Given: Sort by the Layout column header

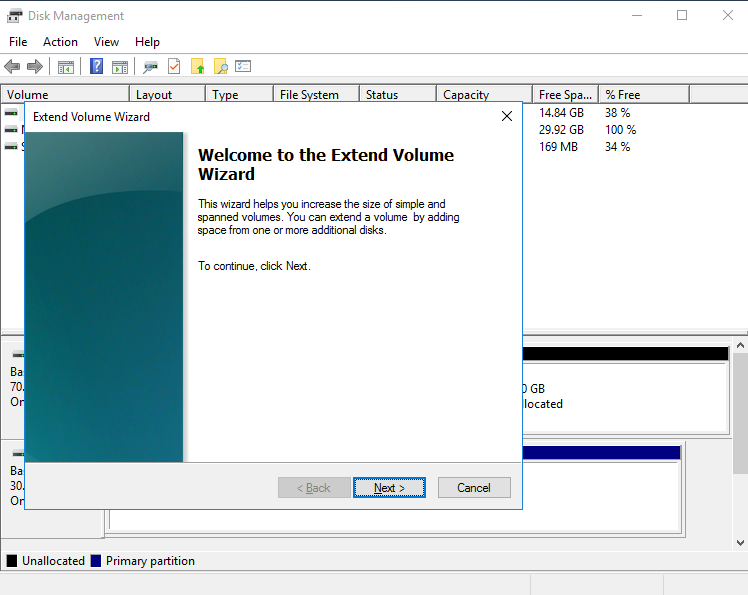Looking at the screenshot, I should [x=167, y=94].
